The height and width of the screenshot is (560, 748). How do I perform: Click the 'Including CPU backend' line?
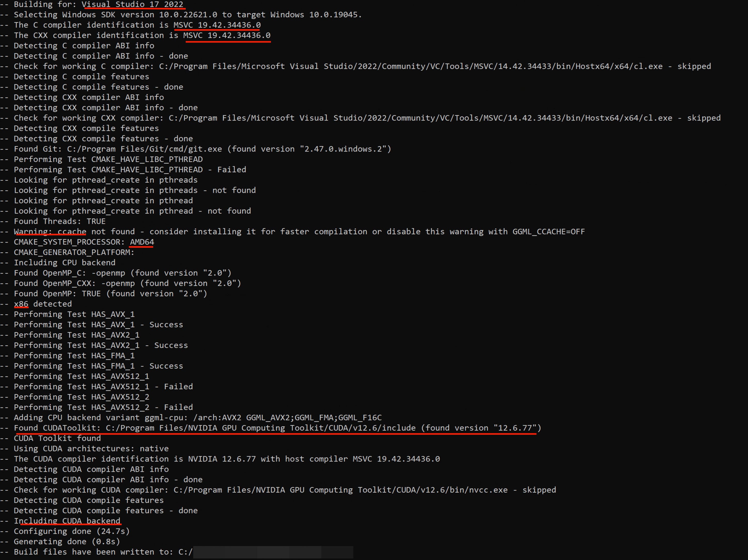tap(64, 263)
